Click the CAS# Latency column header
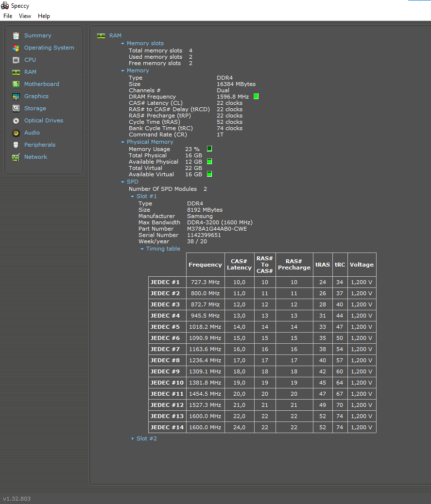Viewport: 431px width, 504px height. tap(239, 265)
